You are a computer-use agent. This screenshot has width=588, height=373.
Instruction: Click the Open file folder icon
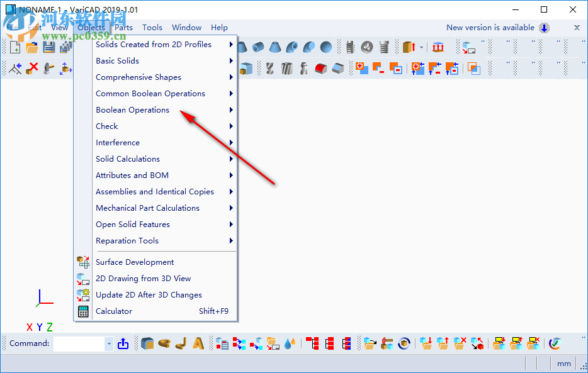coord(32,47)
